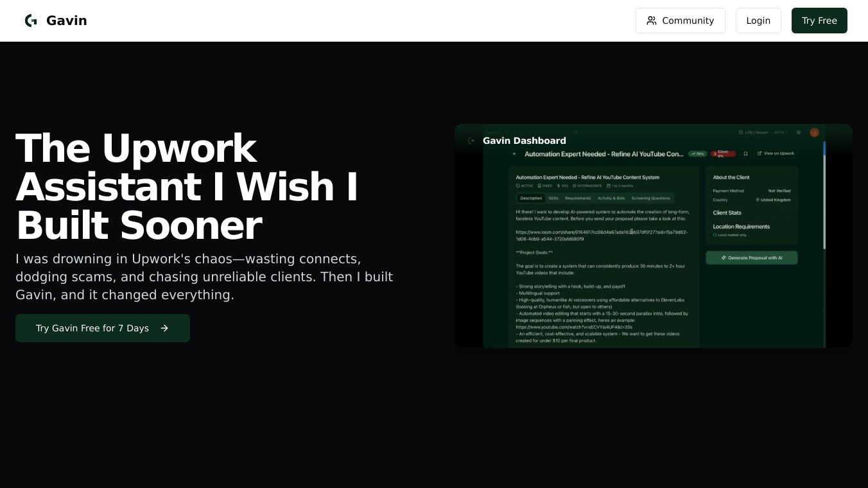Click the 'Multilingual support' bullet

[x=538, y=293]
